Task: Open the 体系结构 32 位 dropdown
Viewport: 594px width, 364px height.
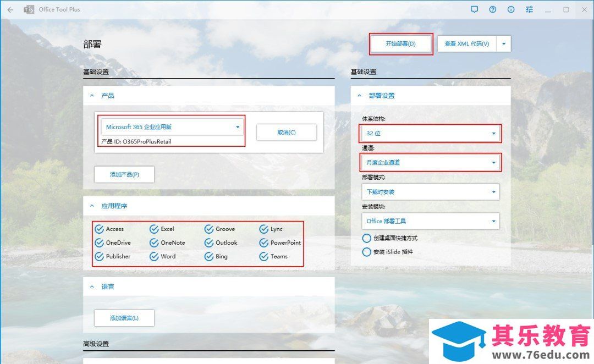Action: (x=430, y=133)
